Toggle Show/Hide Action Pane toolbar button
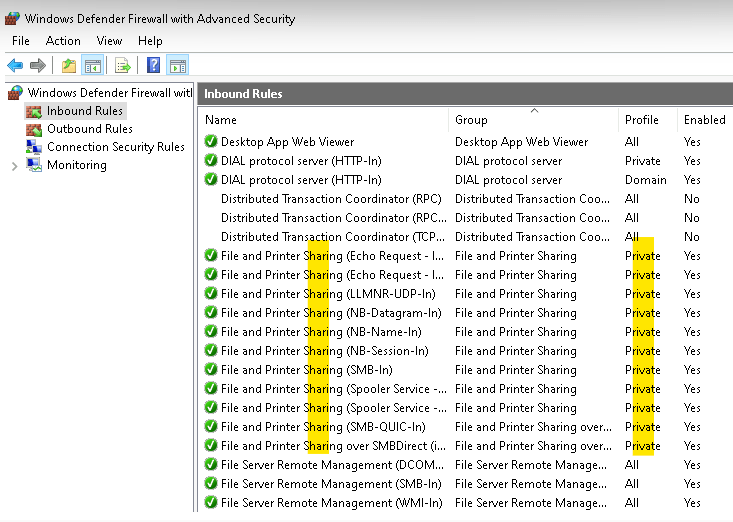This screenshot has width=733, height=522. tap(177, 66)
